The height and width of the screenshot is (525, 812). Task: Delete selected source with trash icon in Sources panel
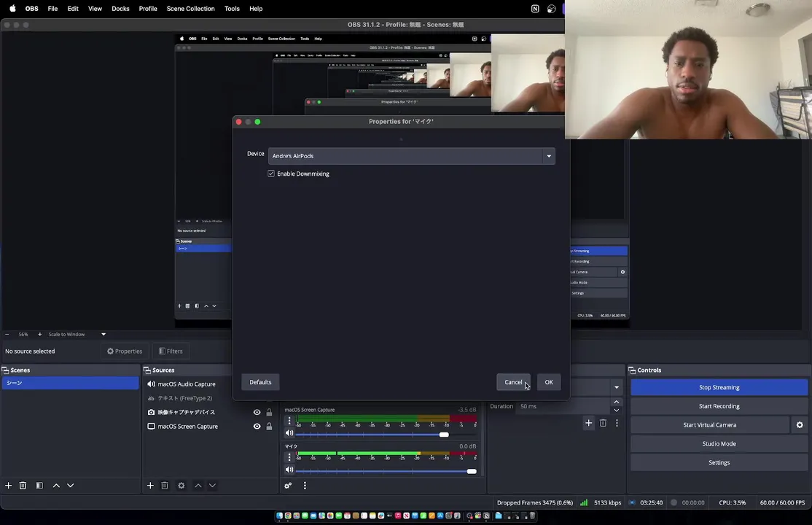[165, 486]
